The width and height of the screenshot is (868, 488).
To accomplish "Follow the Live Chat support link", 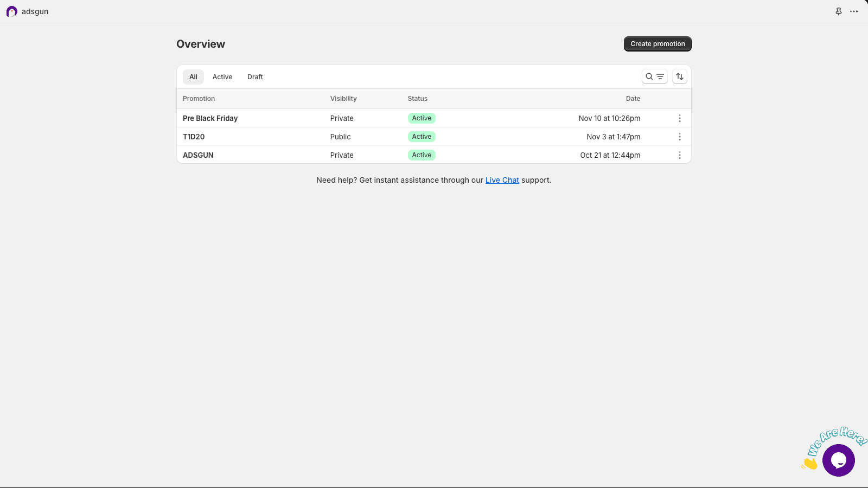I will point(502,180).
